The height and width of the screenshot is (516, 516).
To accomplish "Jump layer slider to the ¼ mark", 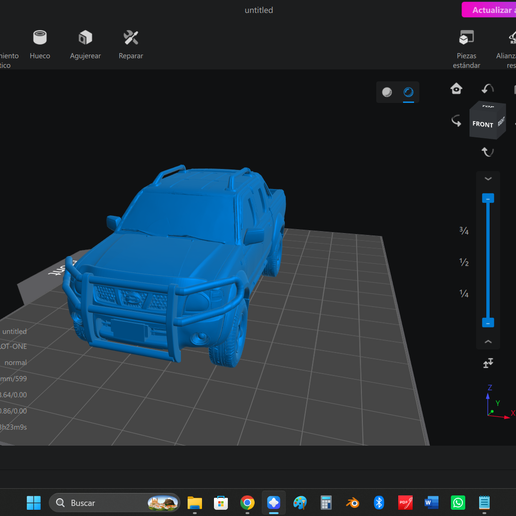I will click(x=464, y=294).
